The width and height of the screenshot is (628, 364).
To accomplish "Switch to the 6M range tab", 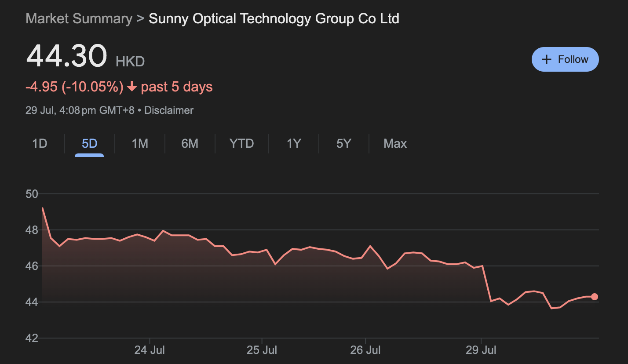I will pos(190,144).
